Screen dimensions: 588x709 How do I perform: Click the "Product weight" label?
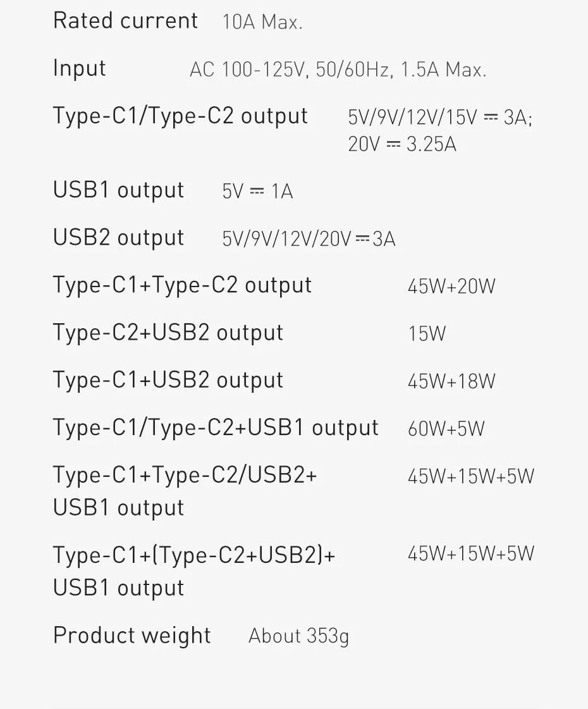(132, 636)
